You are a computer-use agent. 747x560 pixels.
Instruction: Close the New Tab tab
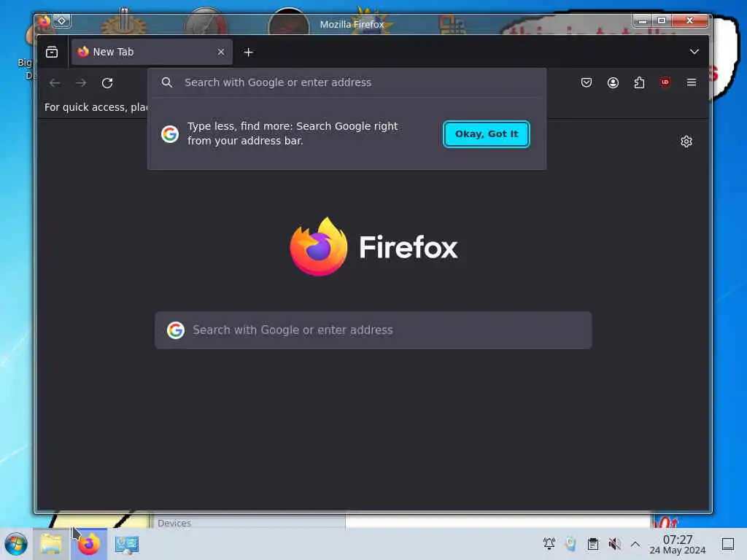pyautogui.click(x=220, y=52)
